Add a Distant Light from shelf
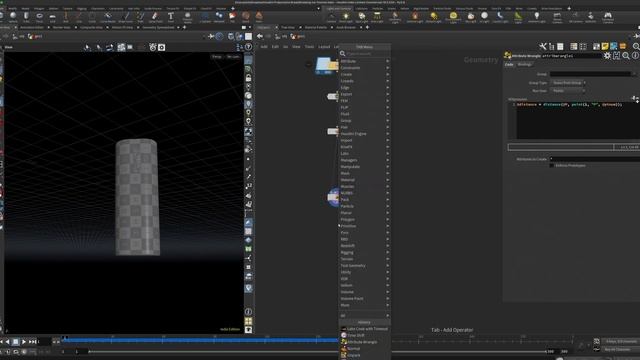640x360 pixels. 433,17
